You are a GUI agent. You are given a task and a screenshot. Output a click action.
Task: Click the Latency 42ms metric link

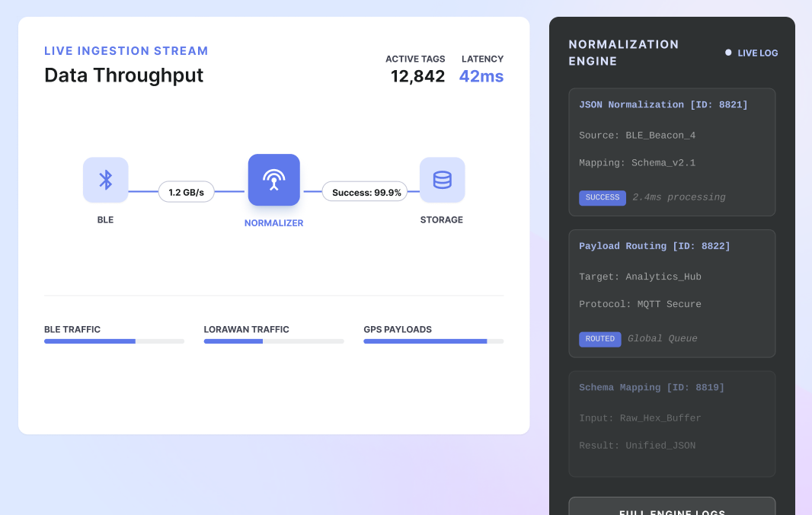coord(481,76)
